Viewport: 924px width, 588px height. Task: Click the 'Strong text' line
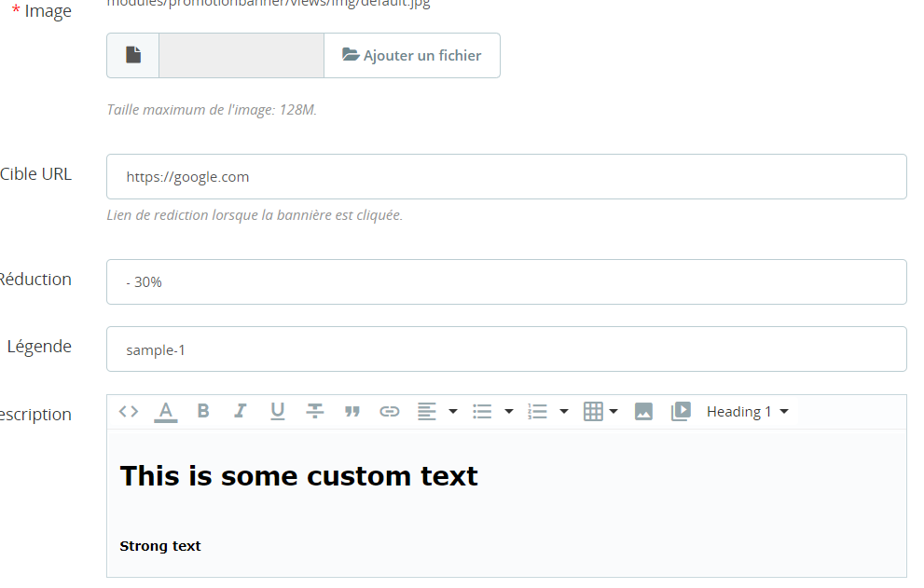[x=160, y=546]
